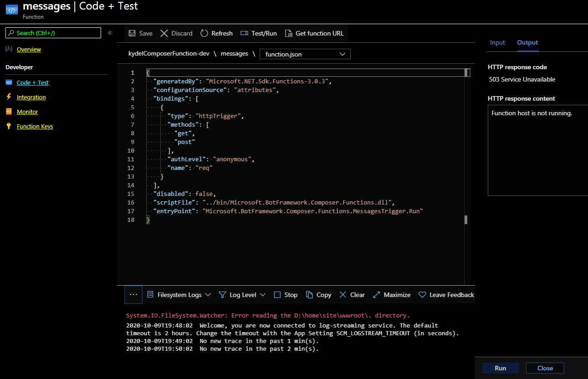
Task: Open more console options via ellipsis
Action: click(133, 294)
